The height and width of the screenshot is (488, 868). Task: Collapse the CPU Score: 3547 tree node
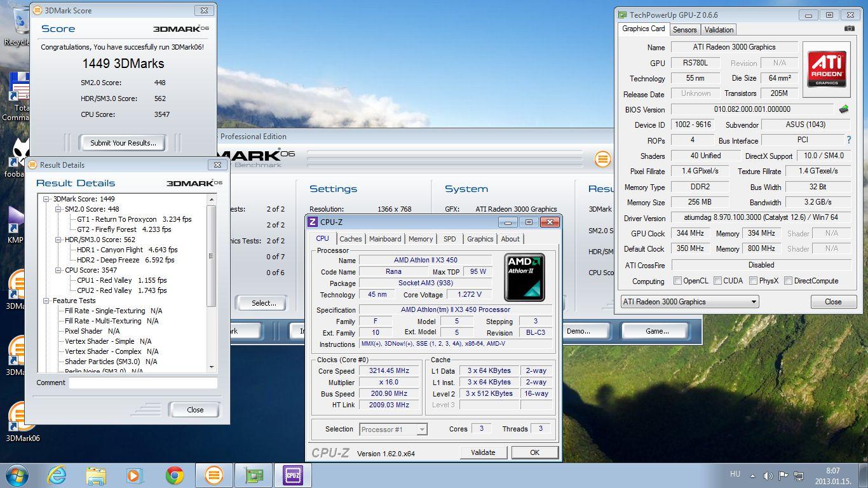pyautogui.click(x=58, y=270)
